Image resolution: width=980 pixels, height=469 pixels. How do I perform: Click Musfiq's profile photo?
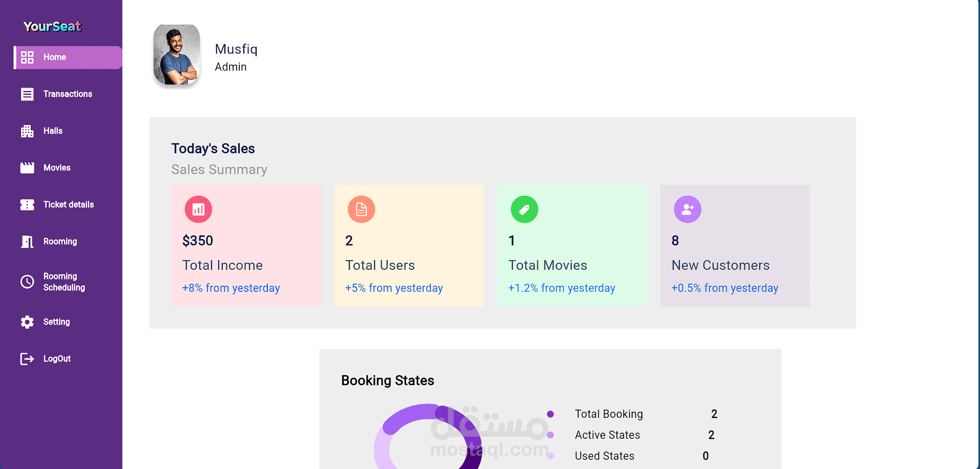pos(177,55)
